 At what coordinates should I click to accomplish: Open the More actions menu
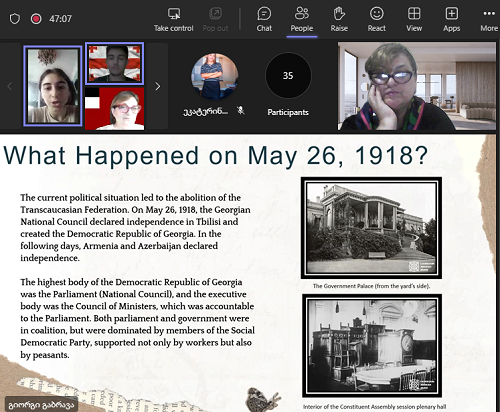489,20
